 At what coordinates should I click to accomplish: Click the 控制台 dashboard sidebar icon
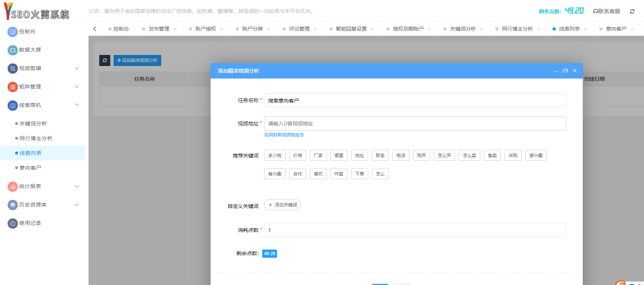pyautogui.click(x=13, y=32)
